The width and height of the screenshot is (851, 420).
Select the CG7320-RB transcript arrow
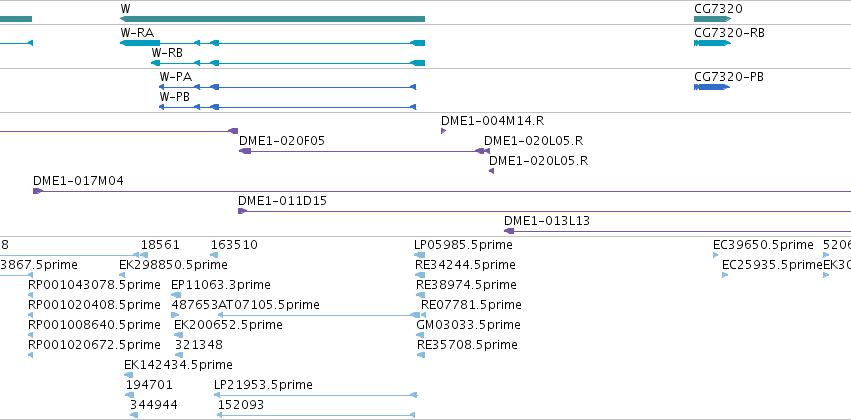click(713, 43)
